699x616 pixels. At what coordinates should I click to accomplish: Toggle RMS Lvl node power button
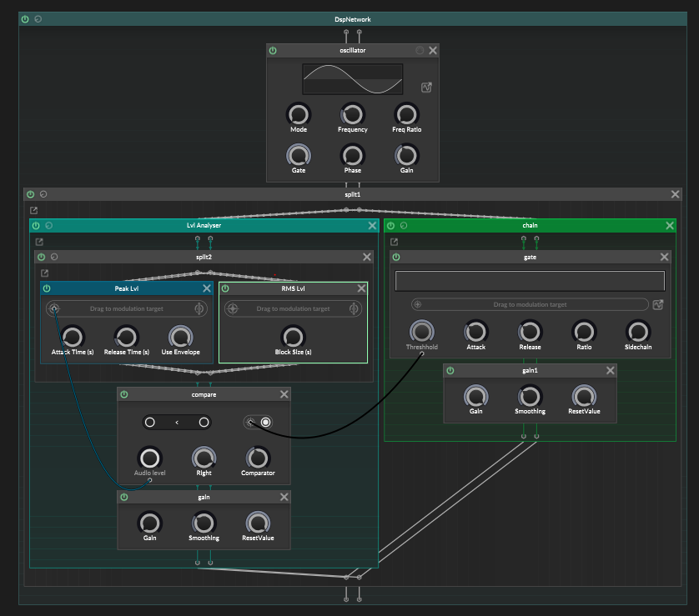(225, 288)
